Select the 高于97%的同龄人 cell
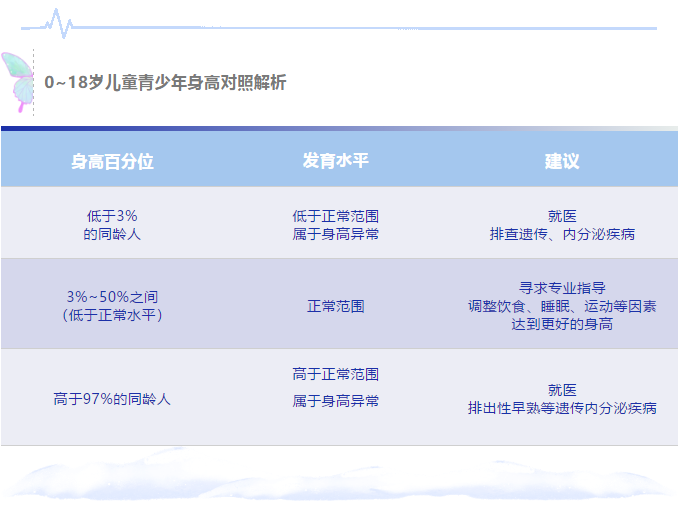This screenshot has height=513, width=678. (x=112, y=398)
